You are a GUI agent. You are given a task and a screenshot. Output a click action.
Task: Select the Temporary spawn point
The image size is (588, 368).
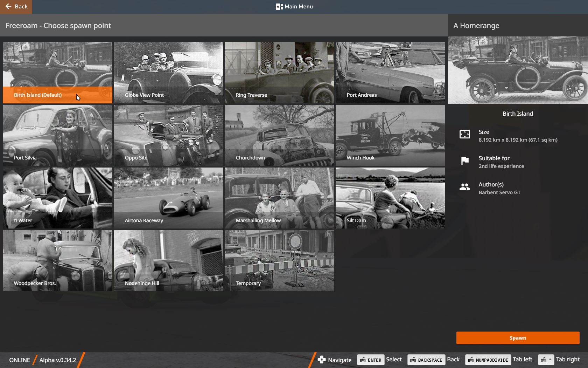tap(279, 261)
